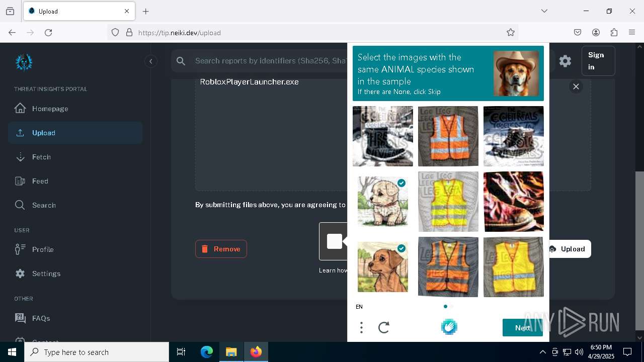Click the house icon next to Homepage
Image resolution: width=644 pixels, height=362 pixels.
pyautogui.click(x=20, y=108)
